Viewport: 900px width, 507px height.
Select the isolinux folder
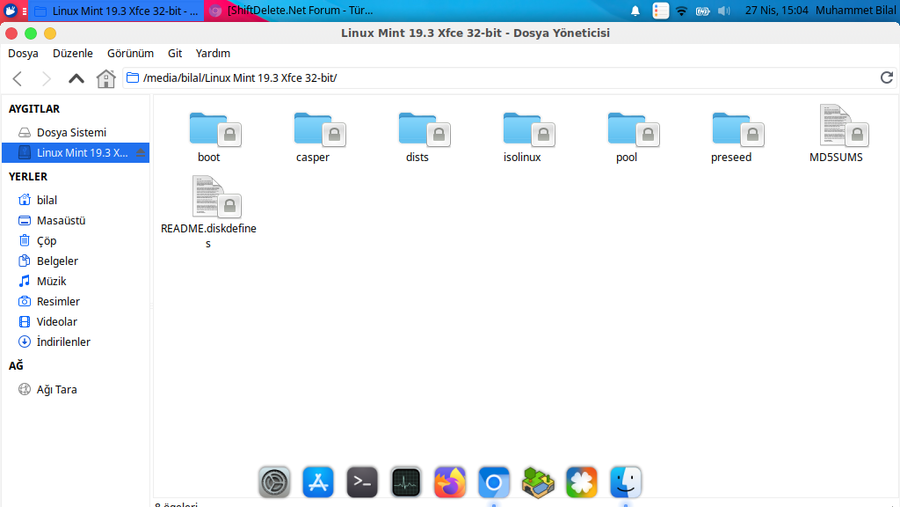[x=522, y=137]
